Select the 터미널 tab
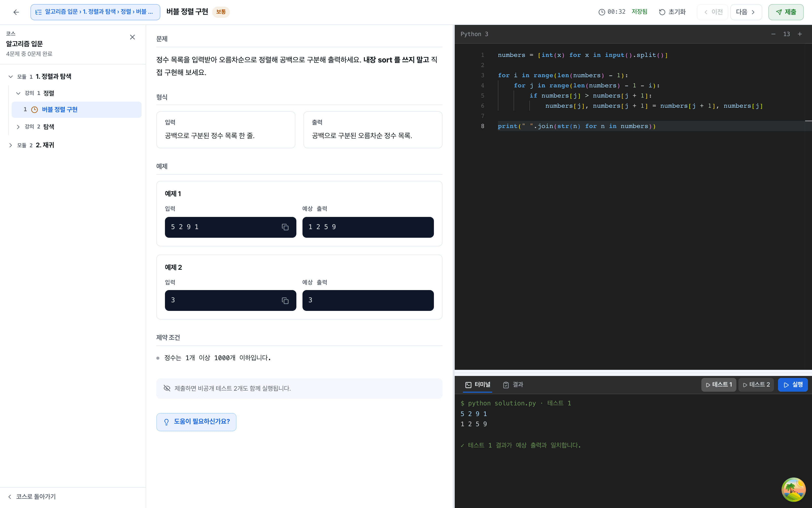Screen dimensions: 812x508 (478, 385)
